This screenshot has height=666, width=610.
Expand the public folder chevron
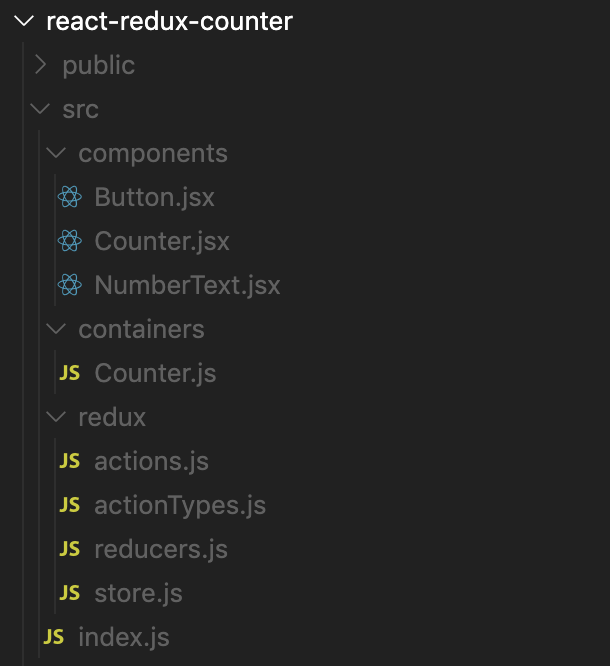click(x=40, y=66)
